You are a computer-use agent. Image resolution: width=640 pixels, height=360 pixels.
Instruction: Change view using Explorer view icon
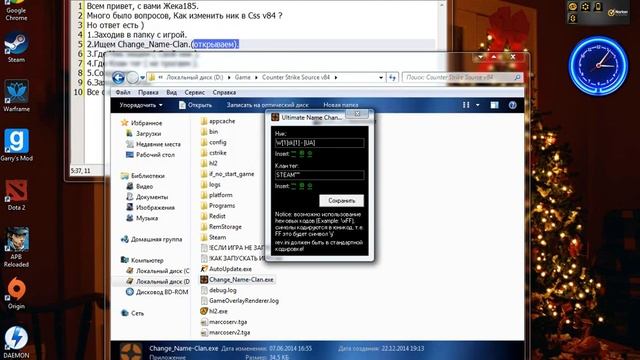[x=466, y=105]
